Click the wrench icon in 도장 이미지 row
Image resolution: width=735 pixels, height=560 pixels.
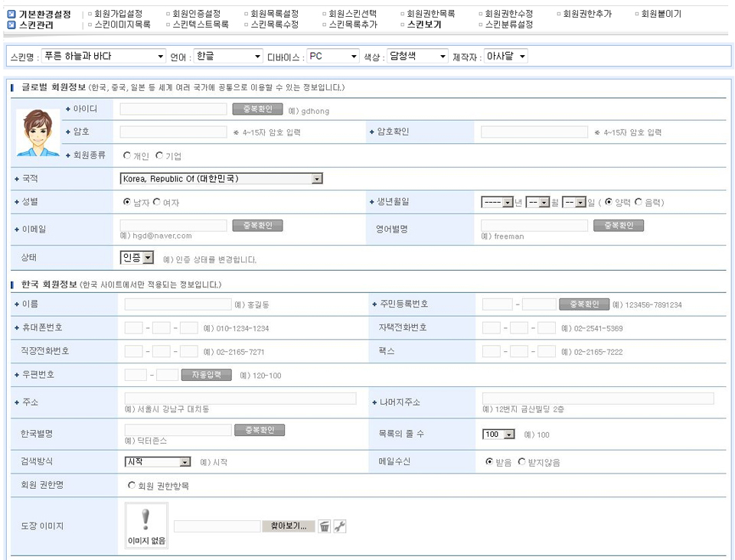click(341, 526)
